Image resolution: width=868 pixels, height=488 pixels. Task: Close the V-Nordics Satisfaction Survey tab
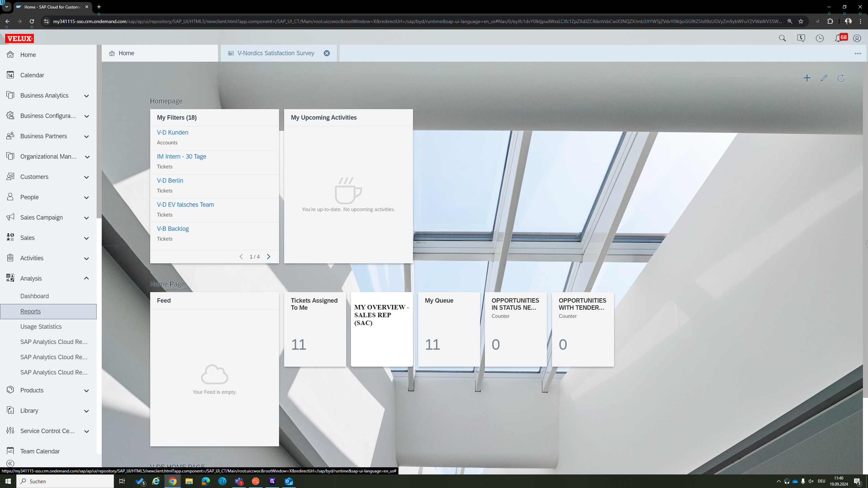click(327, 53)
